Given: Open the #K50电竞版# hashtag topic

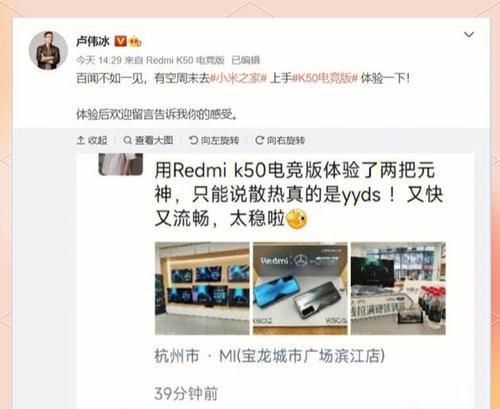Looking at the screenshot, I should click(x=325, y=78).
